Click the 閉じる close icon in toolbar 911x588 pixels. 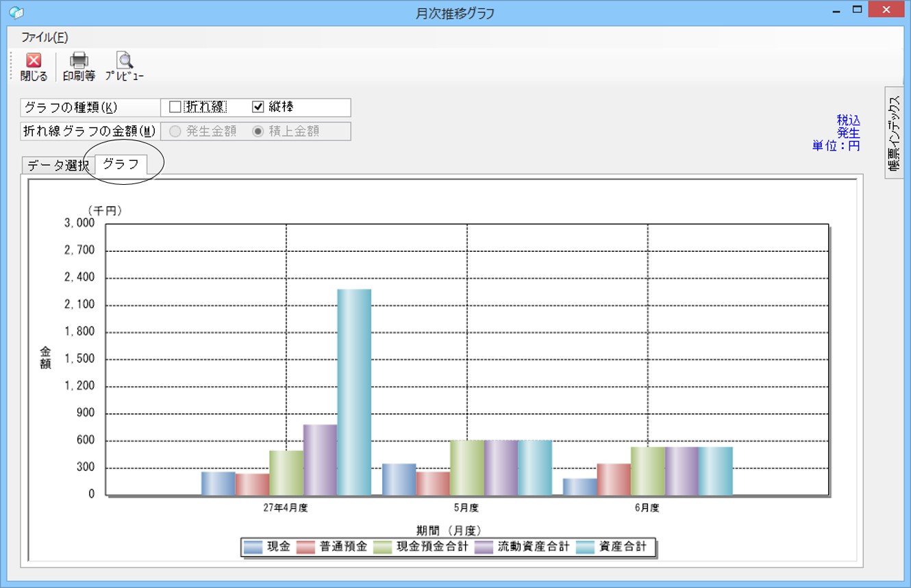(x=34, y=60)
